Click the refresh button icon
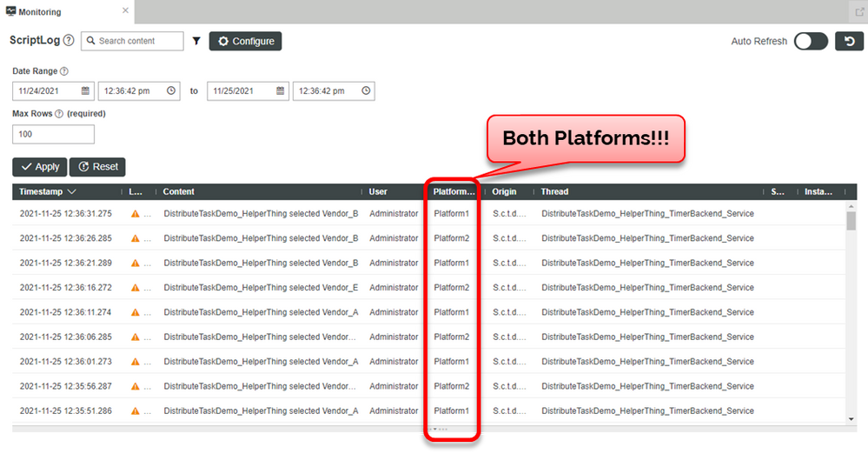This screenshot has height=454, width=868. 849,41
